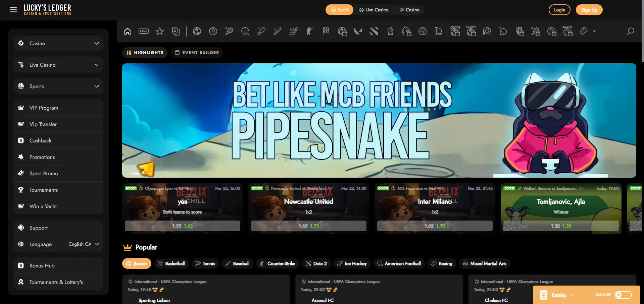This screenshot has height=304, width=644.
Task: Open Win a Yacht link
Action: point(59,206)
